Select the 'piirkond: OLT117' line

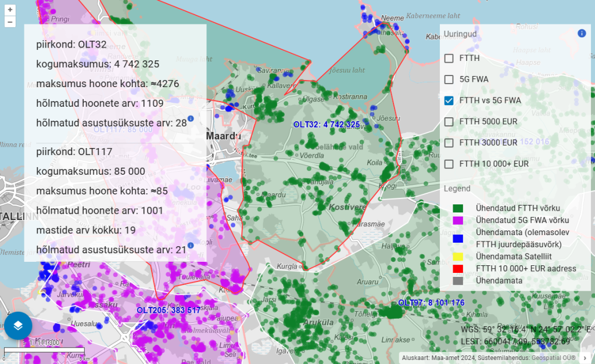click(74, 152)
